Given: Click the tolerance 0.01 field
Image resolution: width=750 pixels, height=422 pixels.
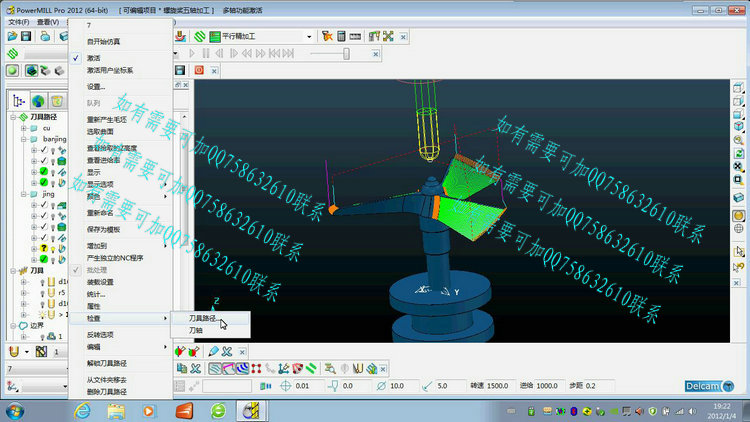Looking at the screenshot, I should (x=307, y=386).
